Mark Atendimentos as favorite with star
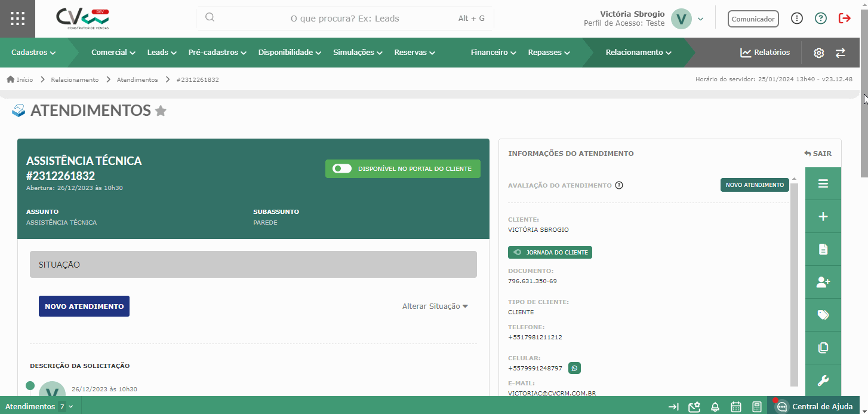868x414 pixels. (x=161, y=111)
